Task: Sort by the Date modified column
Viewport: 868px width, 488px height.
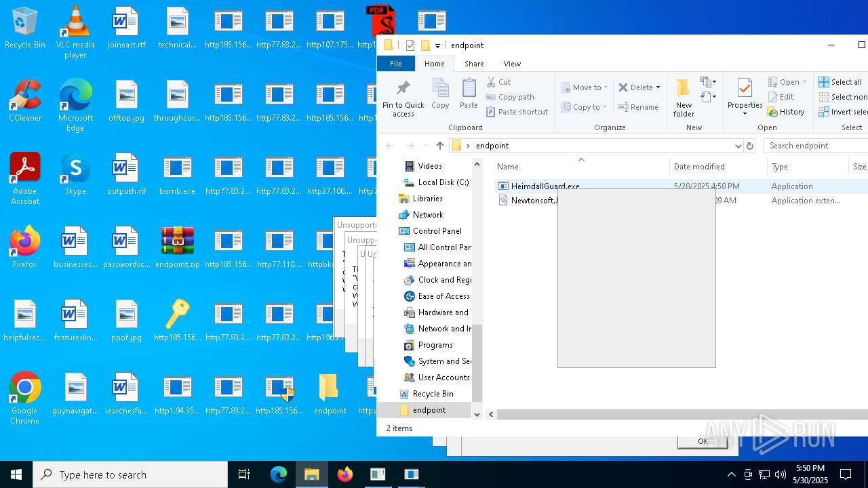Action: [699, 167]
